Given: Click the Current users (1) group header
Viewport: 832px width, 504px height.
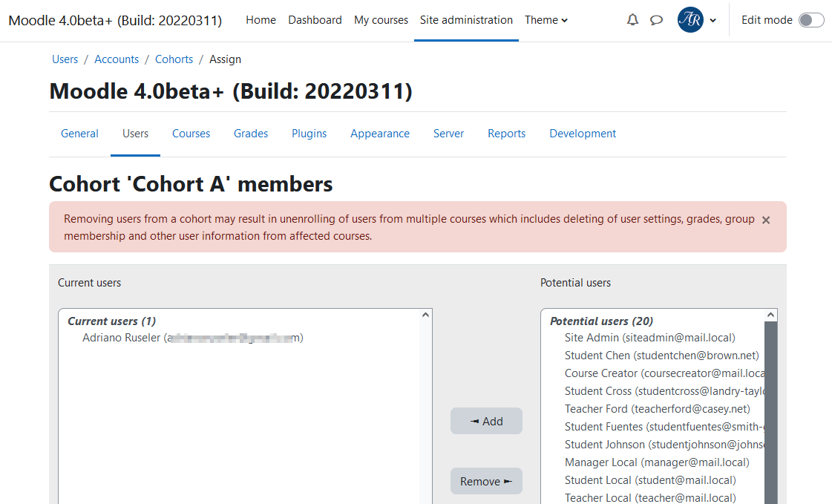Looking at the screenshot, I should point(111,321).
